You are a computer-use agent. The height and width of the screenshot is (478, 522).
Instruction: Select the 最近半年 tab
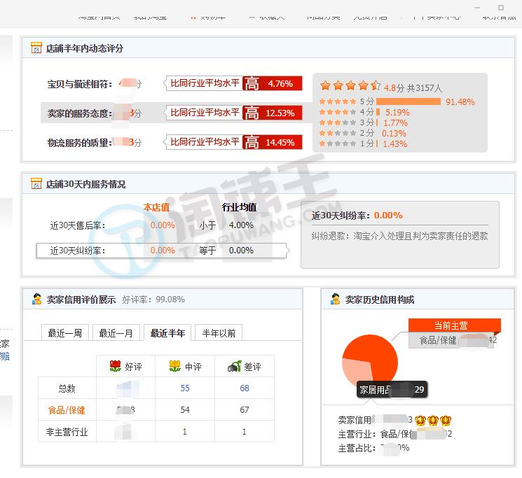167,333
